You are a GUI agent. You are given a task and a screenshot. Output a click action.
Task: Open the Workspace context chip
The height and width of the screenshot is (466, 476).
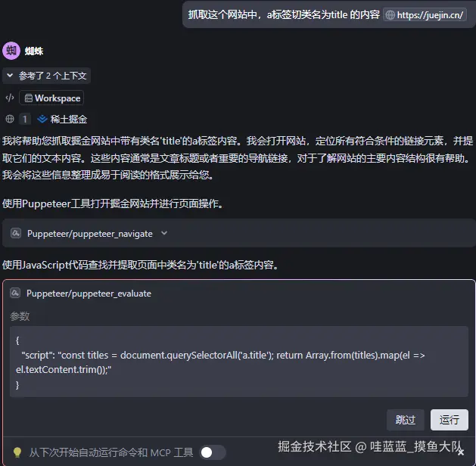point(51,98)
